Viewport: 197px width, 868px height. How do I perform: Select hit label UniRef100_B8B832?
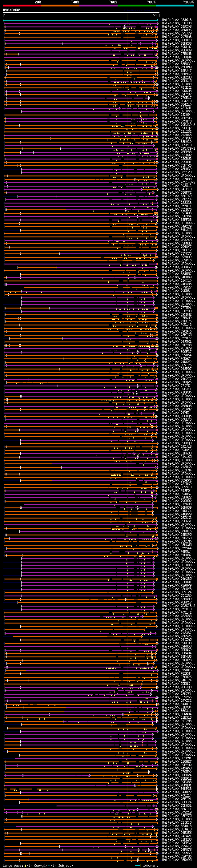[x=177, y=64]
